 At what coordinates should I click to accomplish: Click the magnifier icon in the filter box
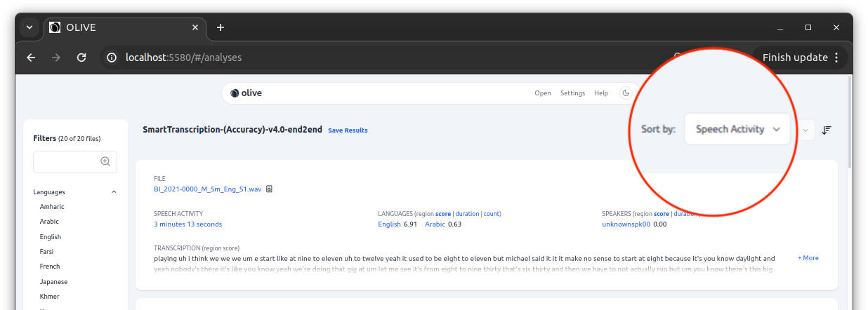coord(105,161)
